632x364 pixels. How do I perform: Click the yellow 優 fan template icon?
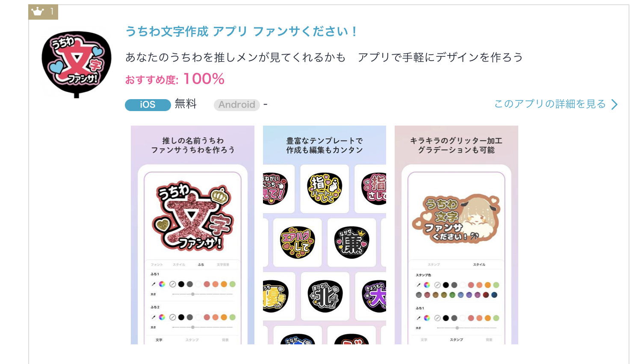tap(275, 296)
